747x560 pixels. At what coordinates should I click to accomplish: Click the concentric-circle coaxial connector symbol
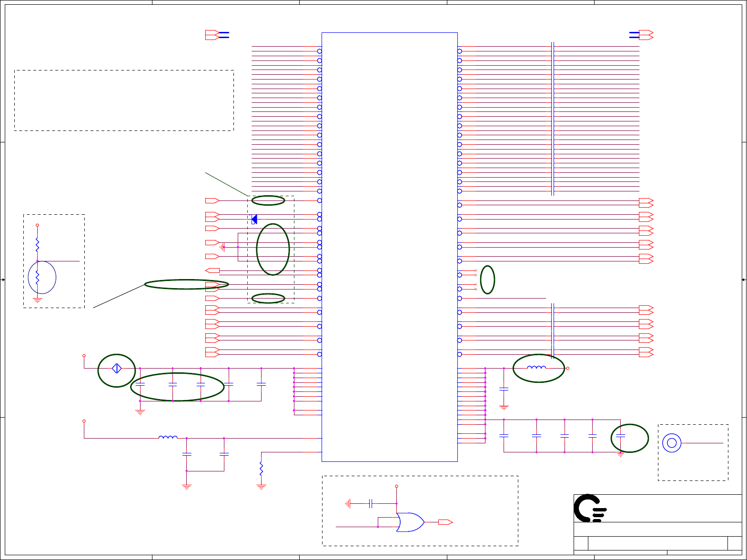point(672,443)
